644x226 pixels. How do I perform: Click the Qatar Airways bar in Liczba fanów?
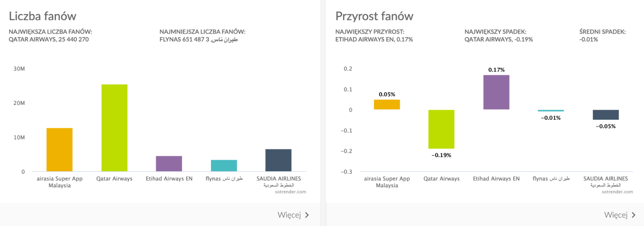(114, 128)
